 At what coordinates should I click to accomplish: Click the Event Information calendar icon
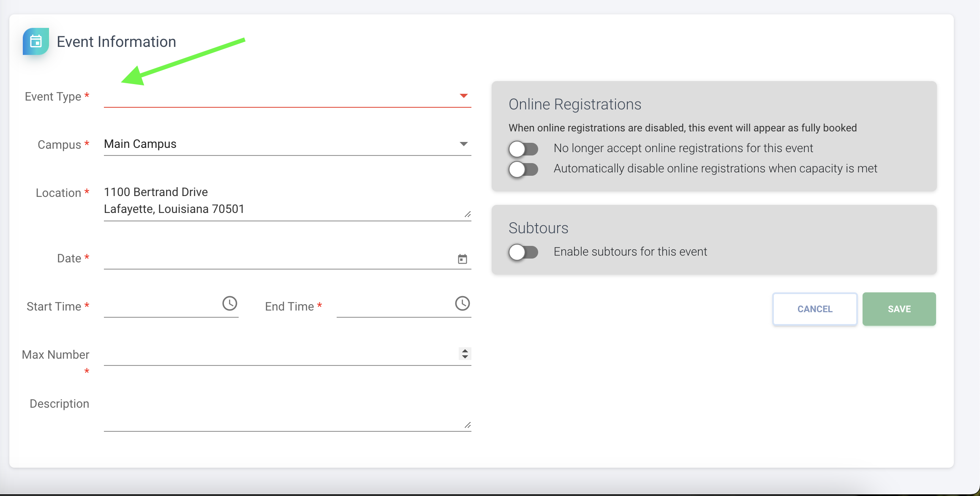[x=36, y=41]
